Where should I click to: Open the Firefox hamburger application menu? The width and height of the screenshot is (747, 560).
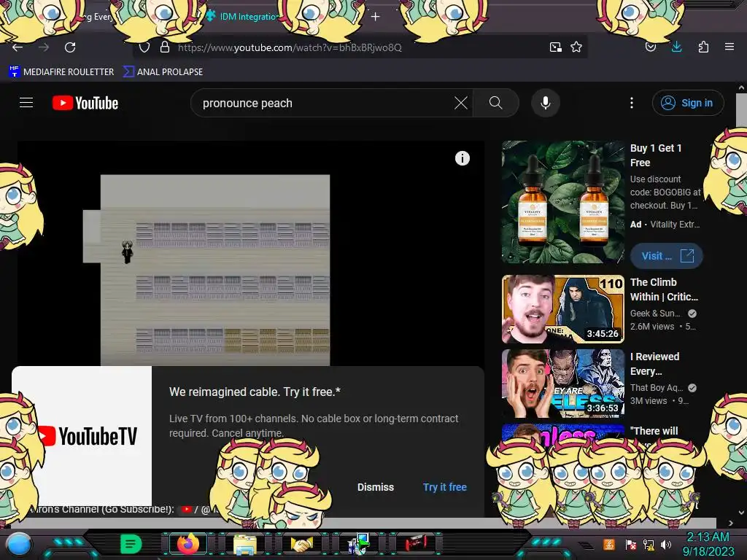coord(729,47)
